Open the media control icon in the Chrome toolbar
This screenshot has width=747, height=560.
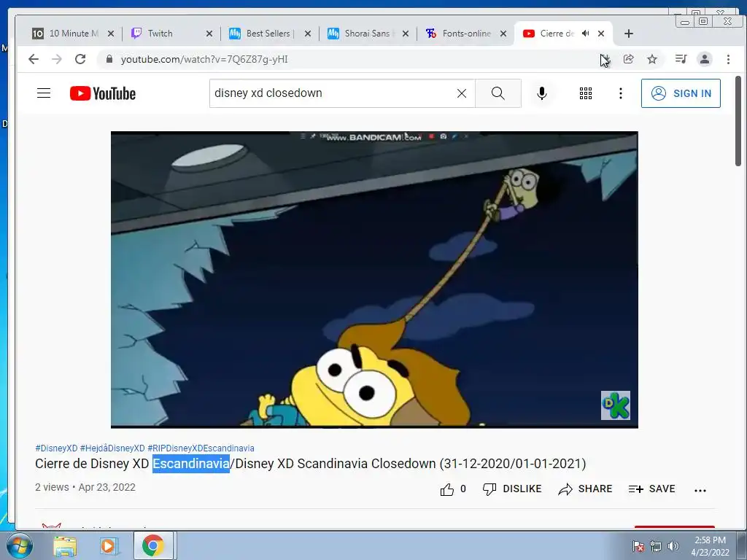pos(681,59)
